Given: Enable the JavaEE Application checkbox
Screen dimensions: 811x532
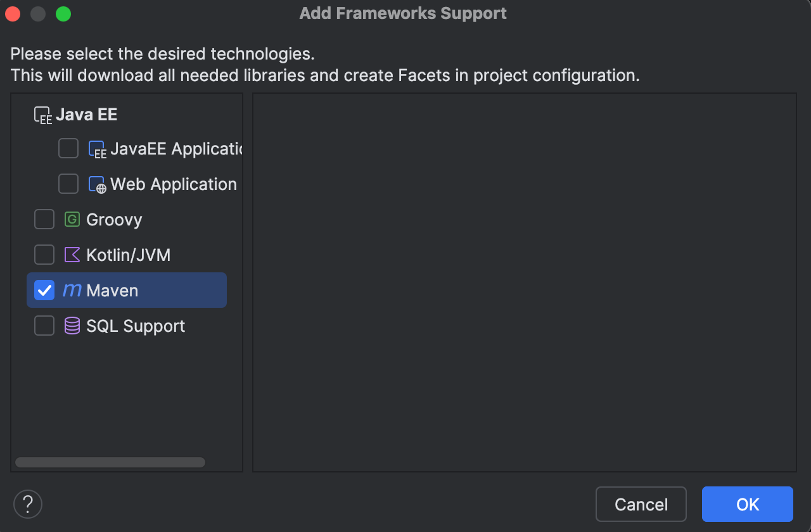Looking at the screenshot, I should [68, 149].
